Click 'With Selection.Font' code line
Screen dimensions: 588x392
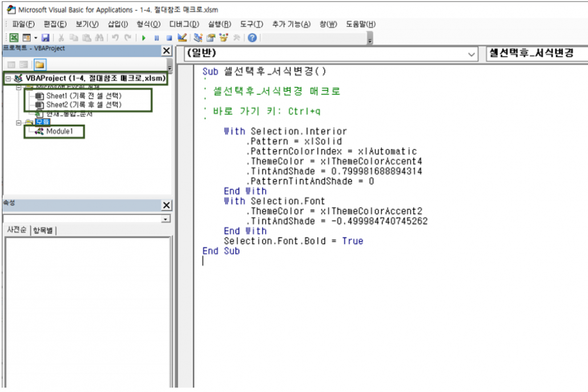(x=274, y=201)
